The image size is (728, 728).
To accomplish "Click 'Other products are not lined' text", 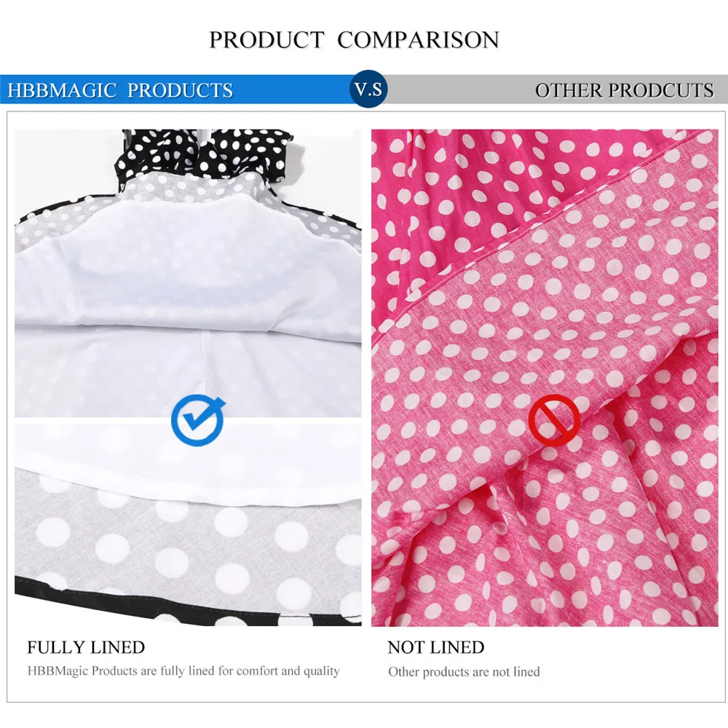I will pyautogui.click(x=464, y=672).
